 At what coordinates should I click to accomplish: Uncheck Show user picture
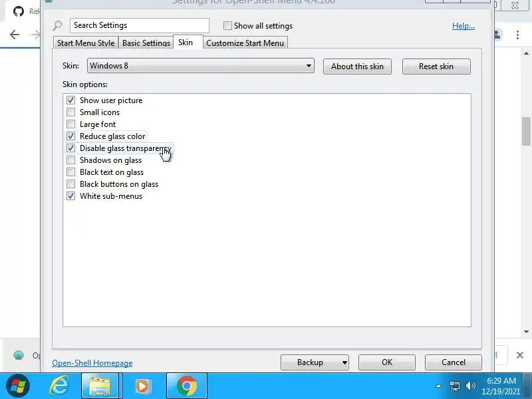point(70,100)
